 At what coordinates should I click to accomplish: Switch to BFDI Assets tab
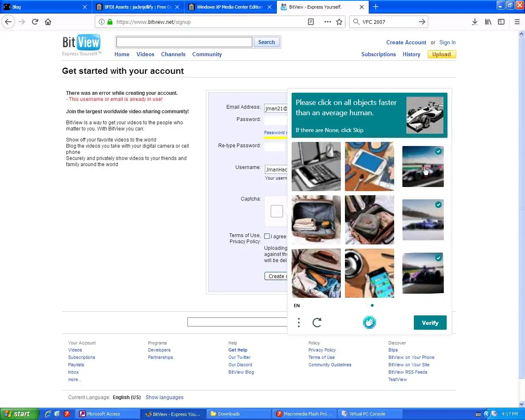pos(138,7)
